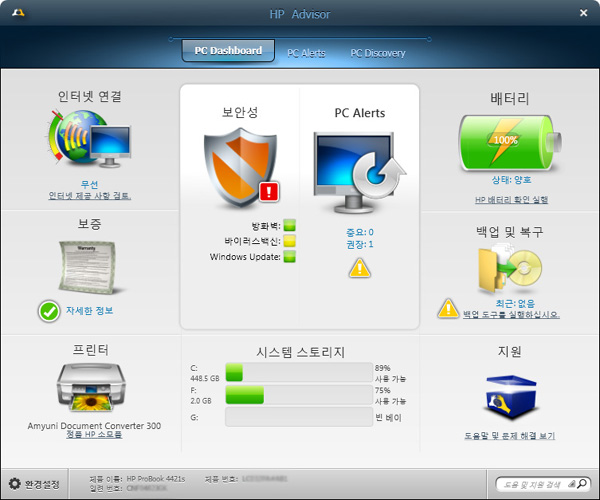Screen dimensions: 600x500
Task: Click the 89% 사용 가능 text
Action: click(x=390, y=373)
